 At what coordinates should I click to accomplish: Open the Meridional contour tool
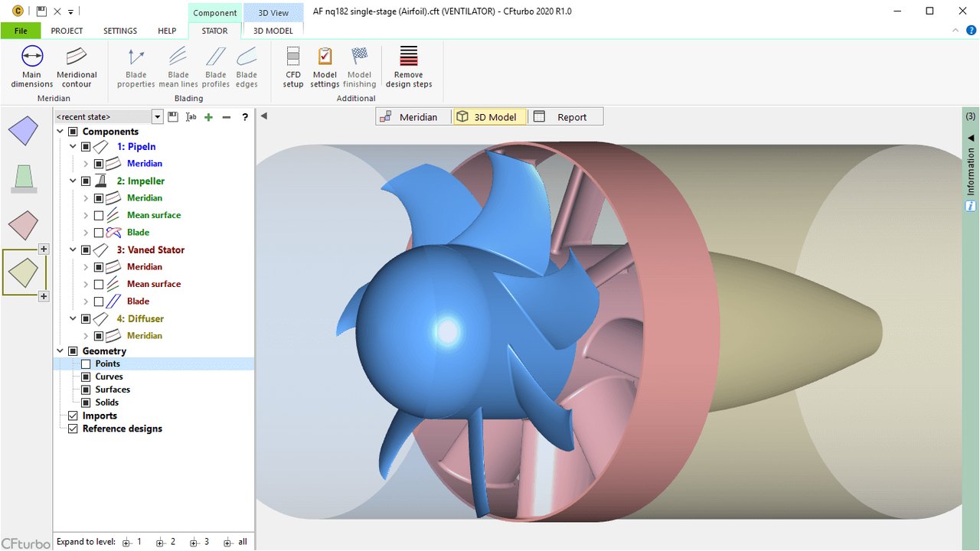tap(77, 67)
